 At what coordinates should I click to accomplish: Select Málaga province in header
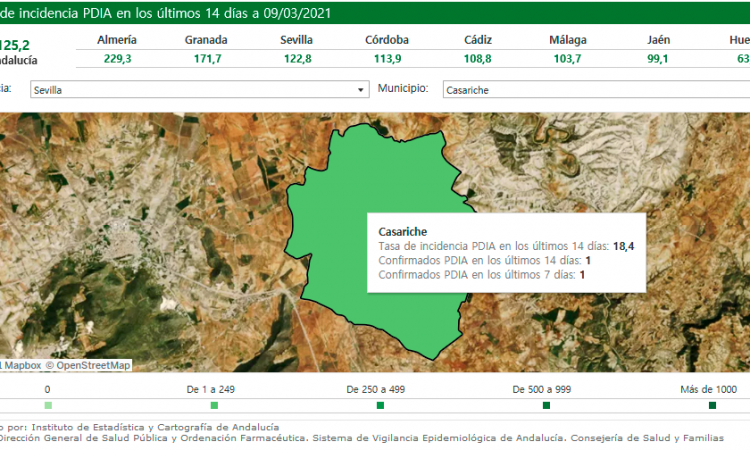[568, 40]
